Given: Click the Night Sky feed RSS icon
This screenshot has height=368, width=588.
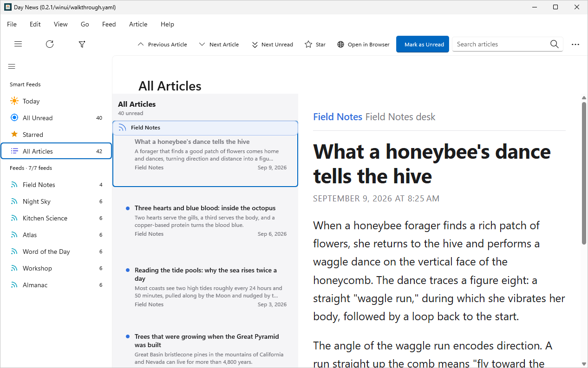Looking at the screenshot, I should pyautogui.click(x=14, y=201).
